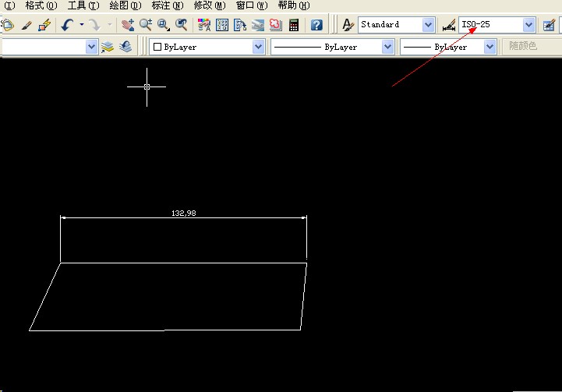Expand the ISO-25 dimension style dropdown
This screenshot has width=562, height=392.
(528, 25)
